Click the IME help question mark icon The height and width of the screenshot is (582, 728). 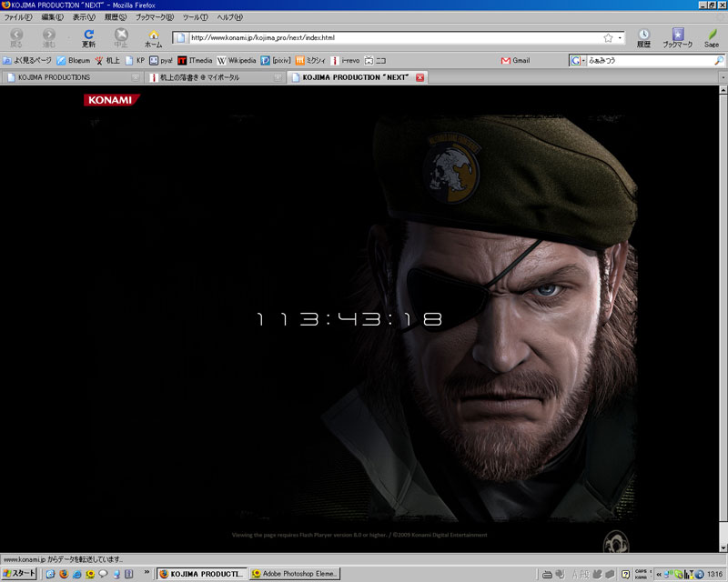[x=625, y=575]
